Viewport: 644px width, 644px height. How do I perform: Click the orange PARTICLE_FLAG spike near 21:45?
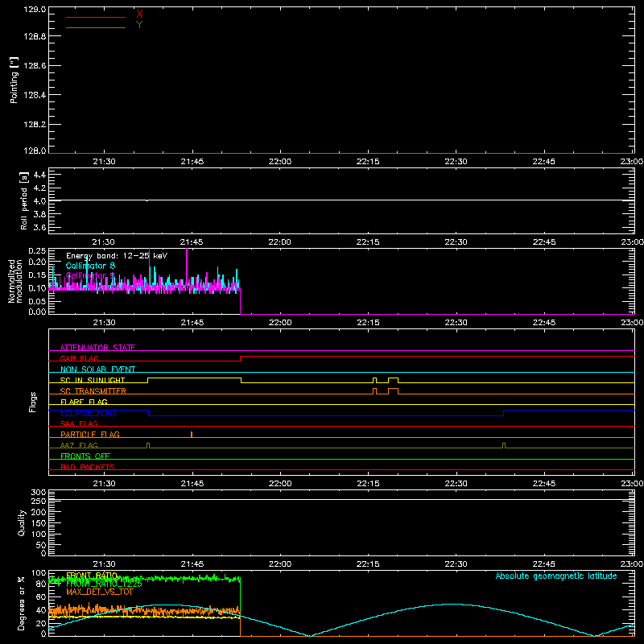(x=192, y=435)
